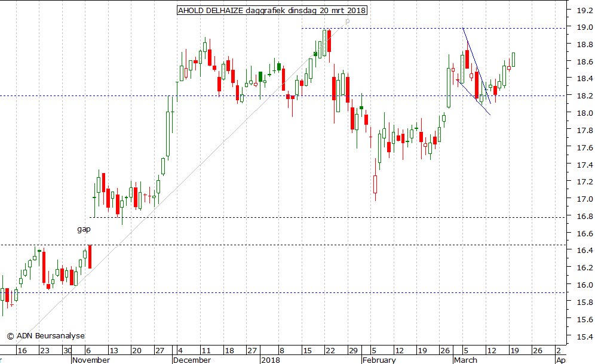
Task: Select the 16.0 price axis label
Action: 585,285
